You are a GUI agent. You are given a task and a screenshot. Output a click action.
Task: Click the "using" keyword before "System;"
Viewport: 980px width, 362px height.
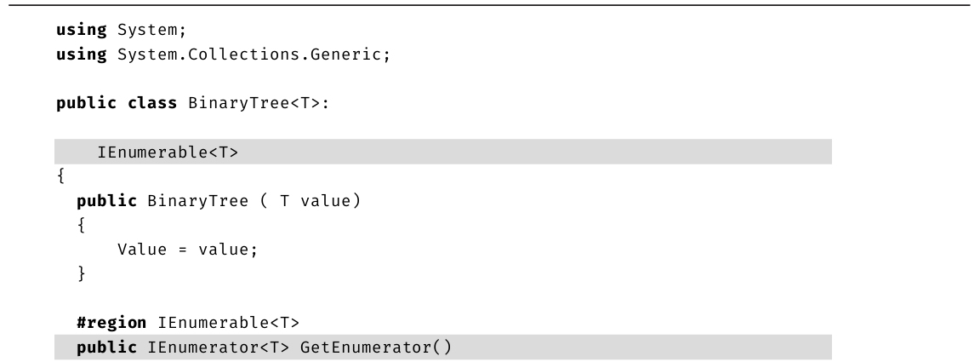click(x=81, y=32)
